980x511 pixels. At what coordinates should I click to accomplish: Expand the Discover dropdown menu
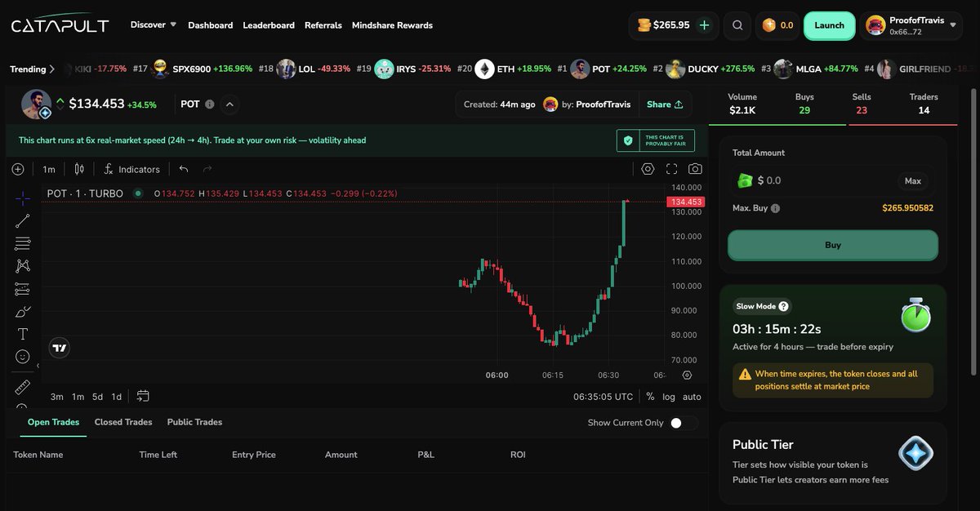click(154, 24)
